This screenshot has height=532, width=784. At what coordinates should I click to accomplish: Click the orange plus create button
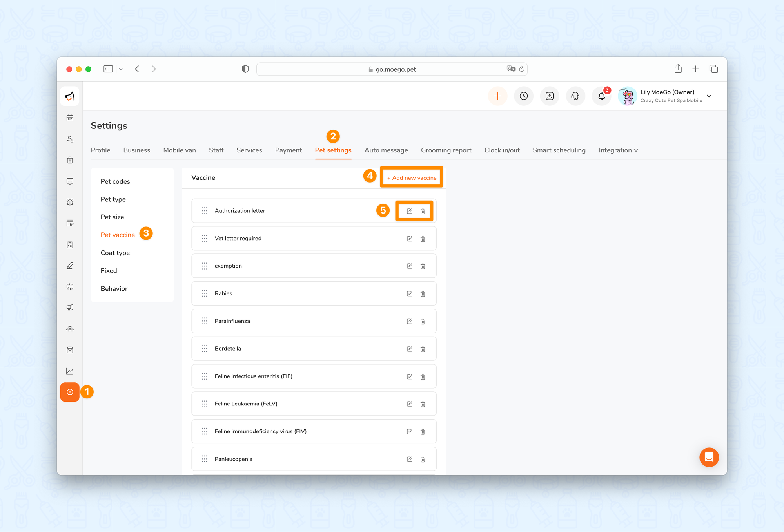point(497,96)
